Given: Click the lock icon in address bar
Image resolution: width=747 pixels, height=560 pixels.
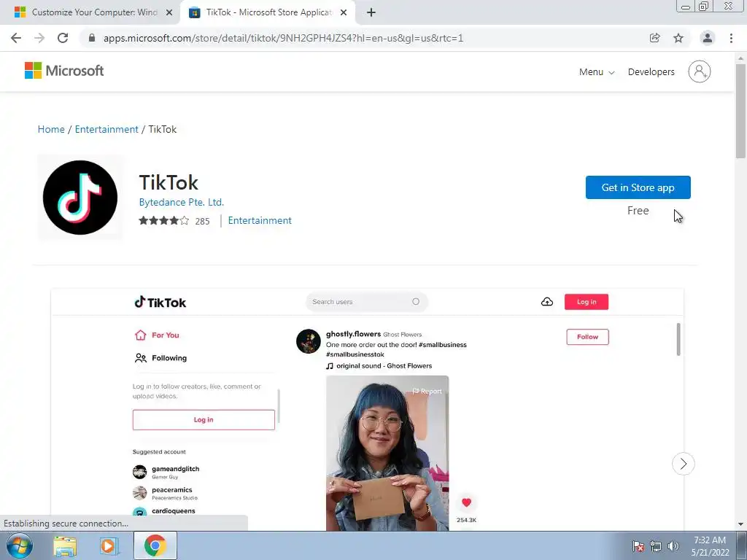Looking at the screenshot, I should [92, 38].
